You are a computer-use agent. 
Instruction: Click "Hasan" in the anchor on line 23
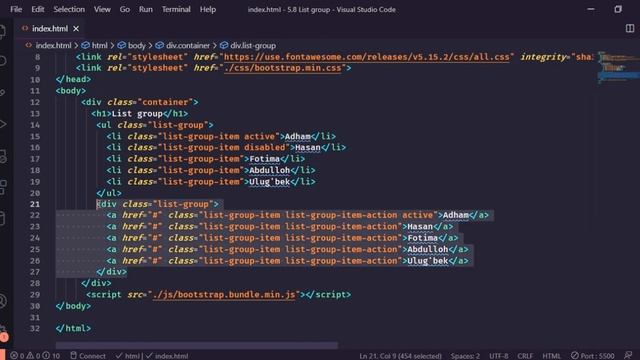(420, 227)
